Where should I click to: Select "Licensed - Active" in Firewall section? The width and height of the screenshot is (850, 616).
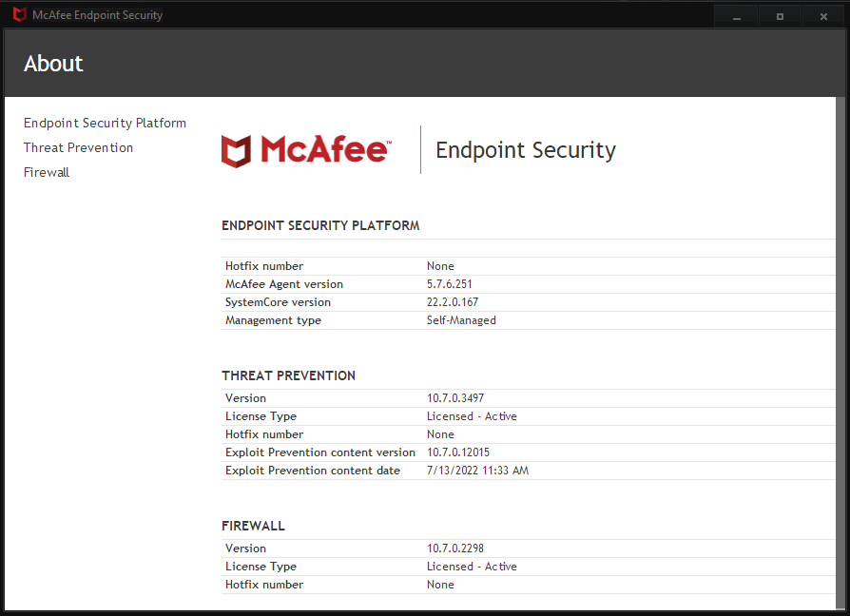[x=472, y=567]
